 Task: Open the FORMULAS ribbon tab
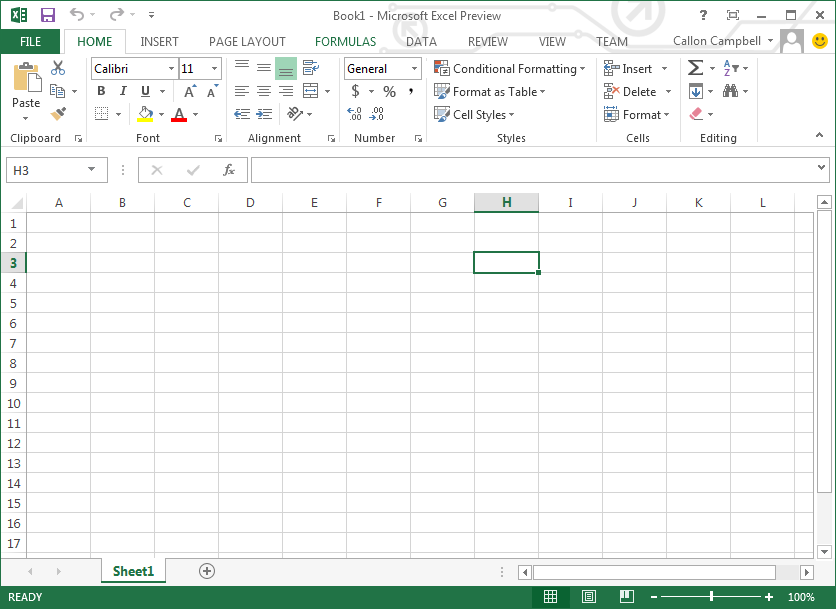[x=345, y=42]
